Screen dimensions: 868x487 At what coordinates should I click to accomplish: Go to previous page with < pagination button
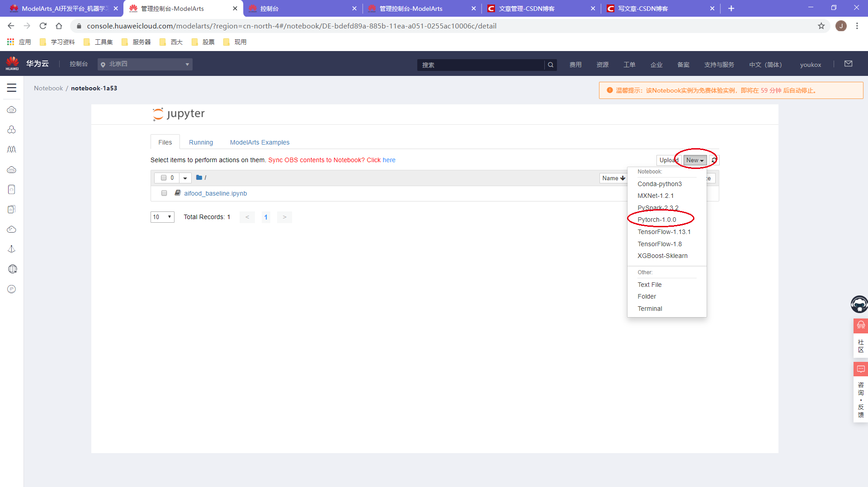[x=247, y=217]
